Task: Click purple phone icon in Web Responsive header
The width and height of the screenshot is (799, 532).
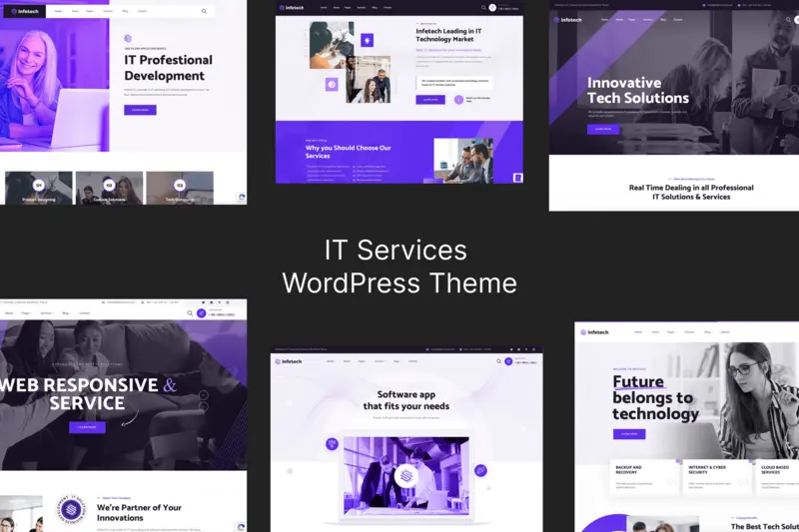Action: coord(202,313)
